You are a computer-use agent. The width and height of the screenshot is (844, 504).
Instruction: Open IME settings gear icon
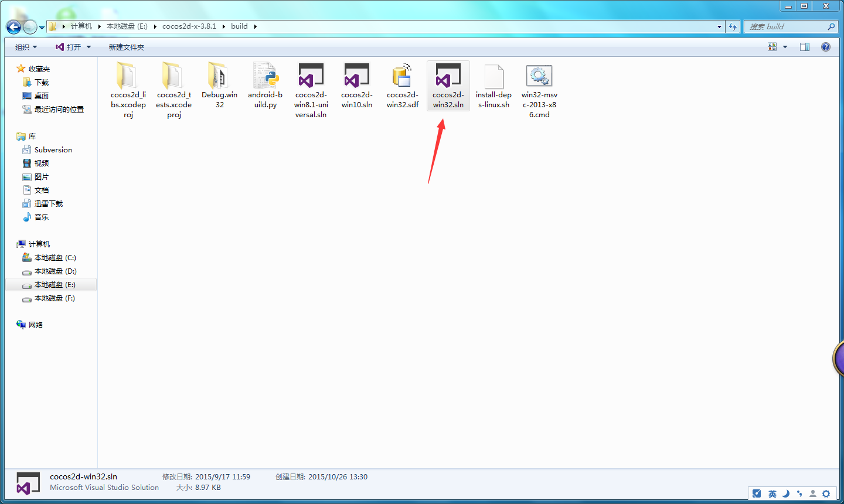pyautogui.click(x=826, y=493)
